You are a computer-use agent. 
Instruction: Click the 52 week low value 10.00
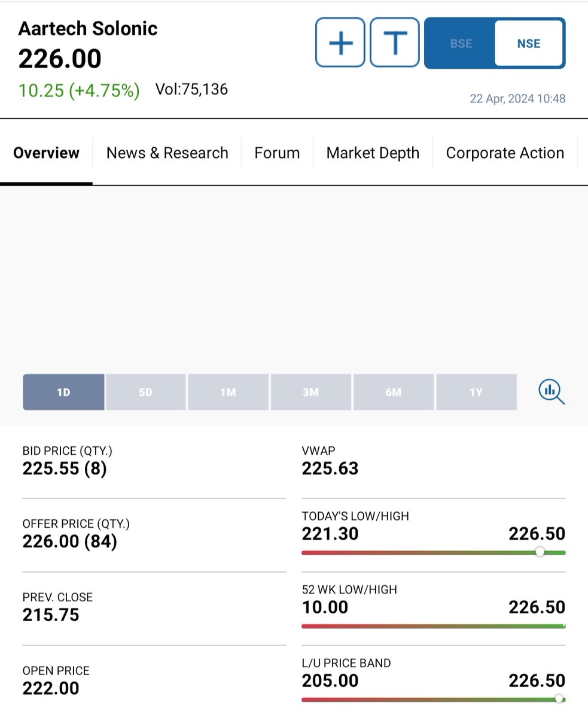tap(325, 607)
